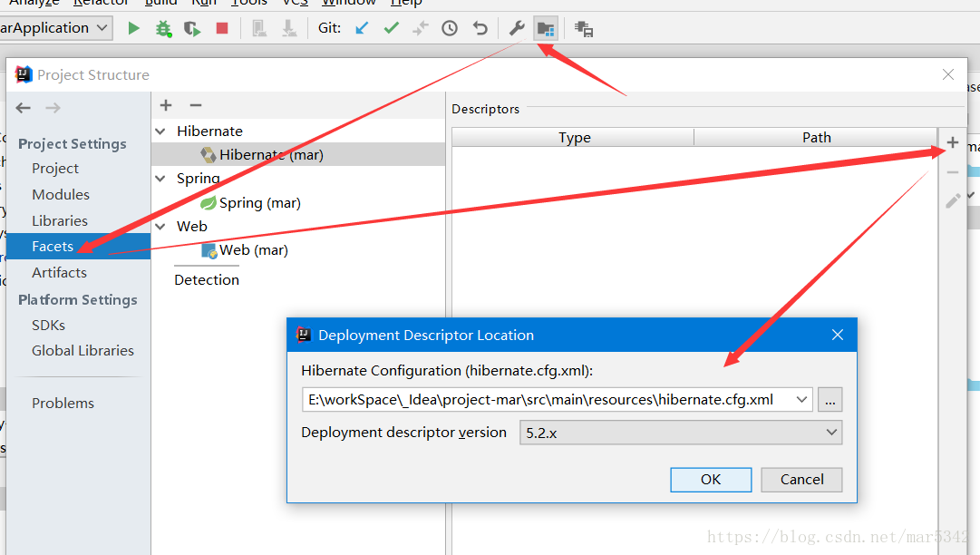The width and height of the screenshot is (980, 555).
Task: Collapse the Spring facet group
Action: point(160,179)
